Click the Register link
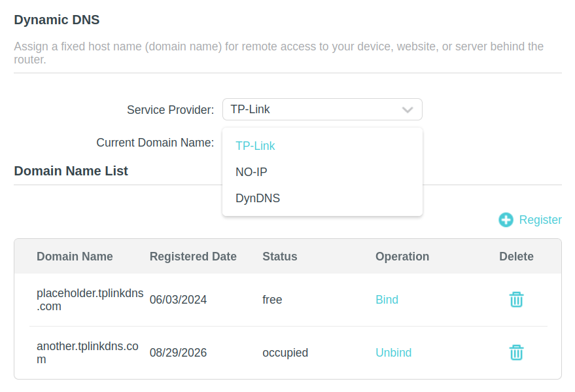The image size is (575, 392). (540, 220)
